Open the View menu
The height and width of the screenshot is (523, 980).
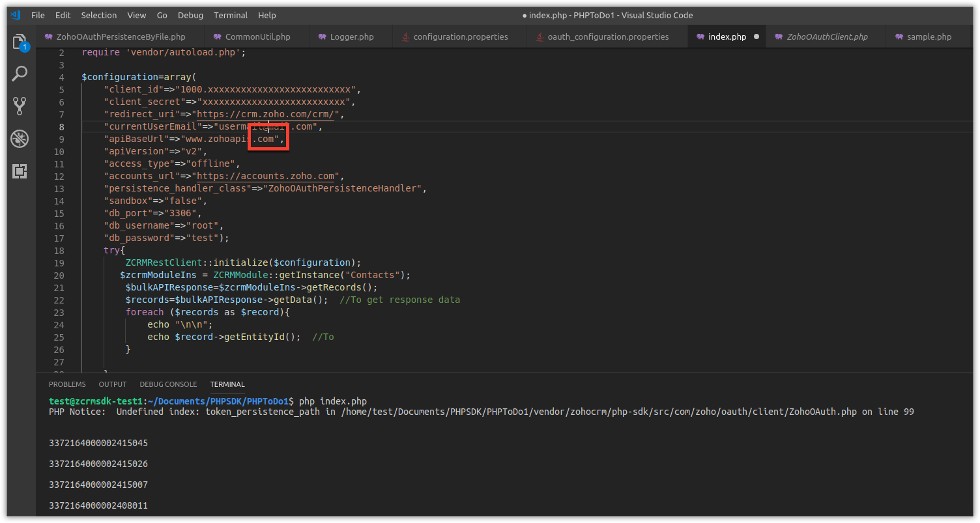coord(137,15)
